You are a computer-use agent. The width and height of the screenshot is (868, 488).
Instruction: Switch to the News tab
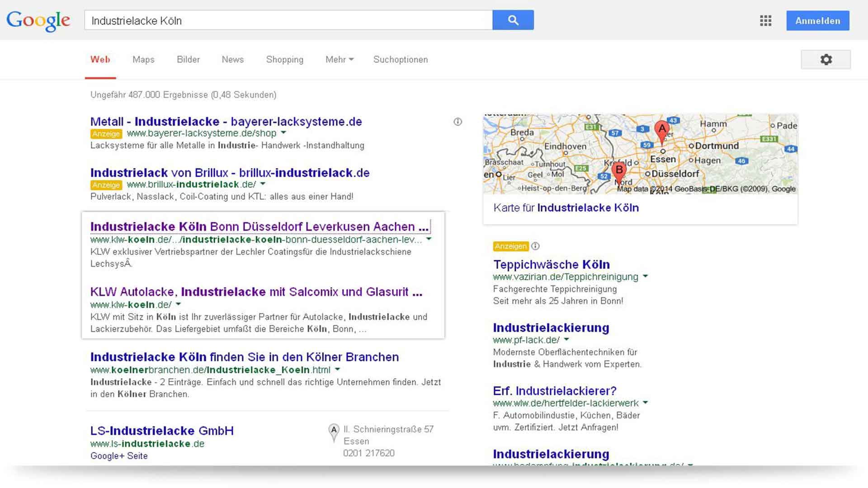tap(232, 60)
